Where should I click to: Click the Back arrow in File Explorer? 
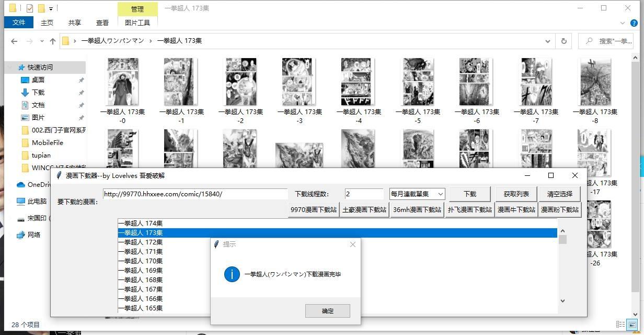pyautogui.click(x=14, y=41)
